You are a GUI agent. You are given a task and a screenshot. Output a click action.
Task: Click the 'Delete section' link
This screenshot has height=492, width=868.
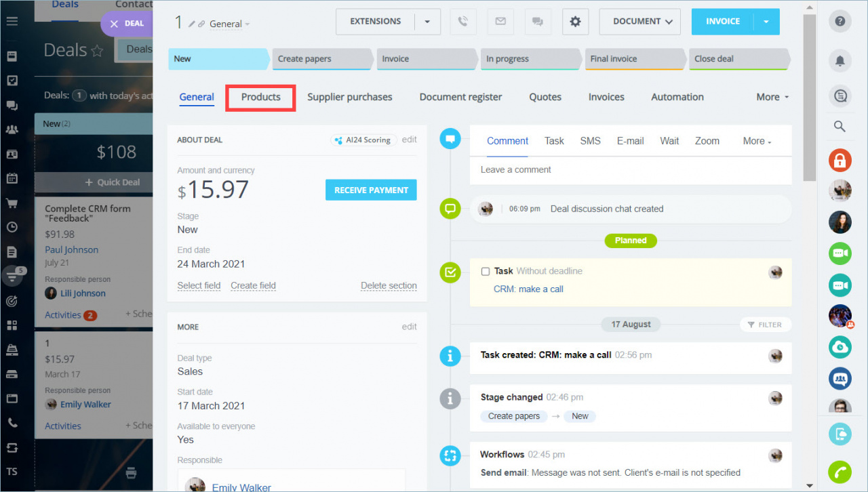[389, 286]
